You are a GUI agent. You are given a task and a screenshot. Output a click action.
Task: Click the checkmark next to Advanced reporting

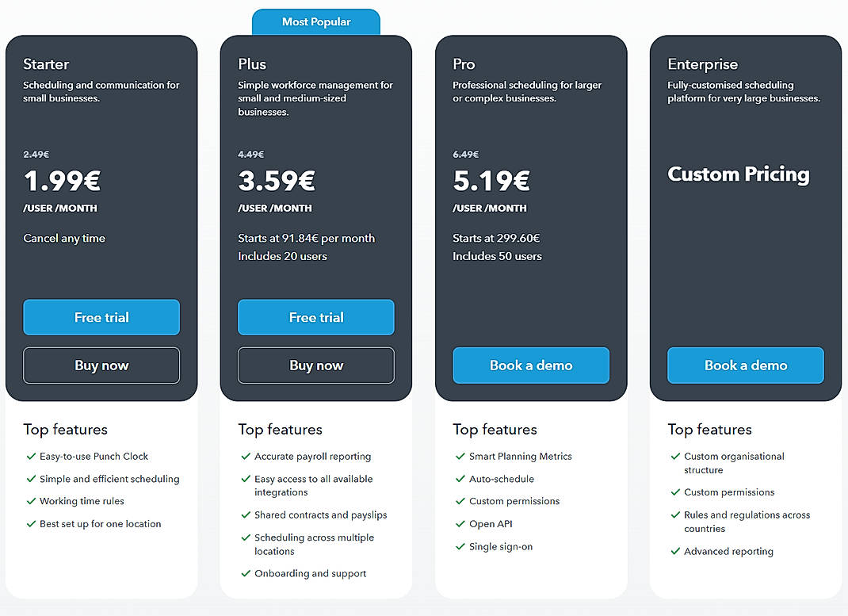tap(674, 552)
